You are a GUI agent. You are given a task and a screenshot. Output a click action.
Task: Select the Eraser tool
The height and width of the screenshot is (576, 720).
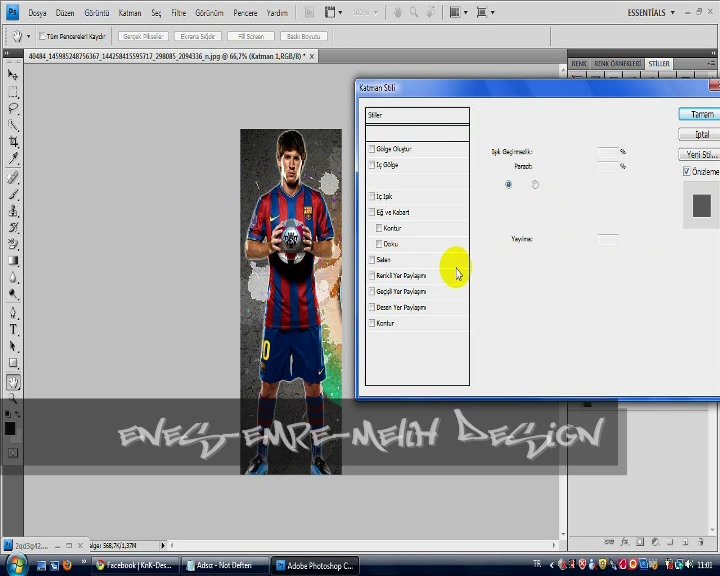13,244
